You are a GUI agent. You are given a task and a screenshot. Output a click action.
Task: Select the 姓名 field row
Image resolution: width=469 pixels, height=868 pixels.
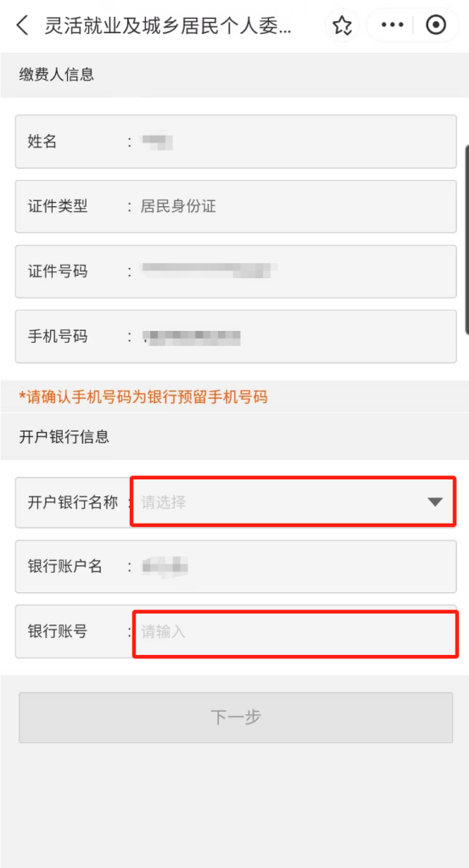(x=236, y=141)
